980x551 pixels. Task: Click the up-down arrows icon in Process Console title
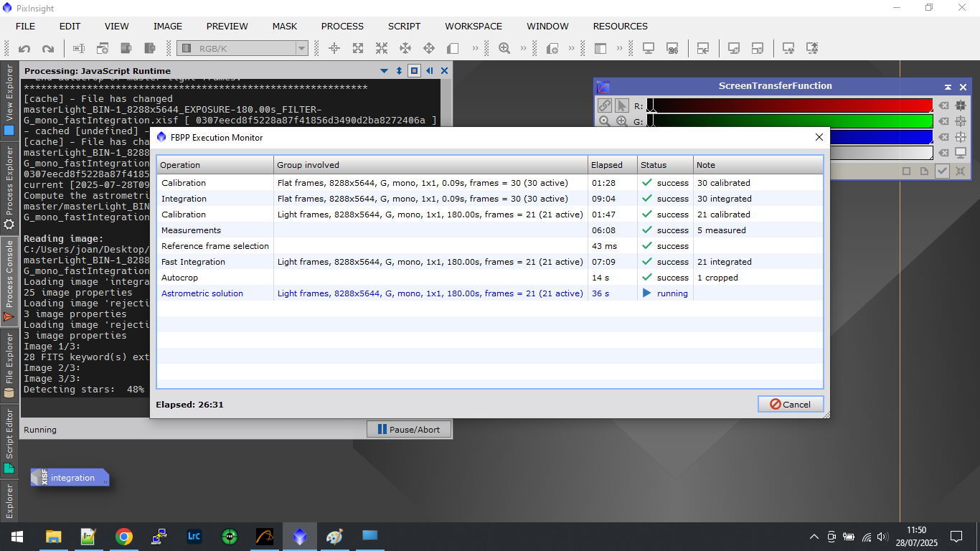pyautogui.click(x=400, y=70)
